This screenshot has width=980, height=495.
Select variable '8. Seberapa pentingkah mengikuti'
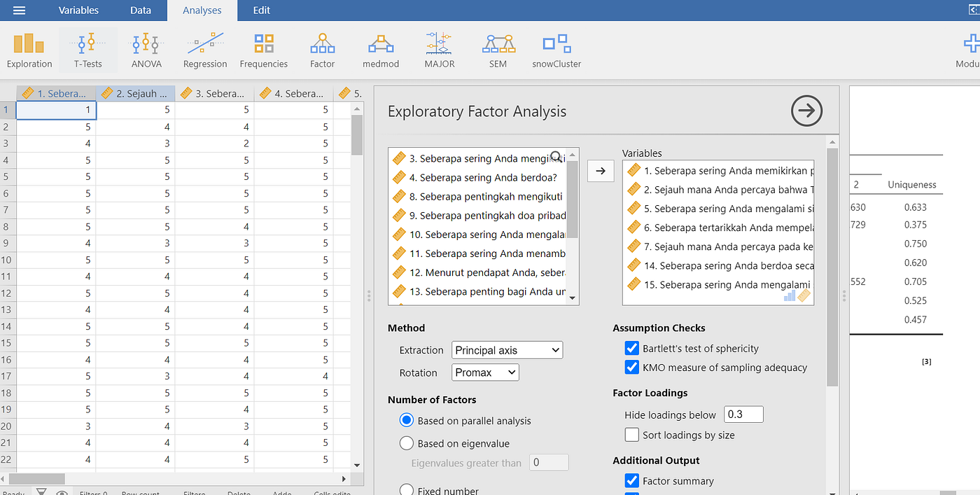(x=477, y=196)
